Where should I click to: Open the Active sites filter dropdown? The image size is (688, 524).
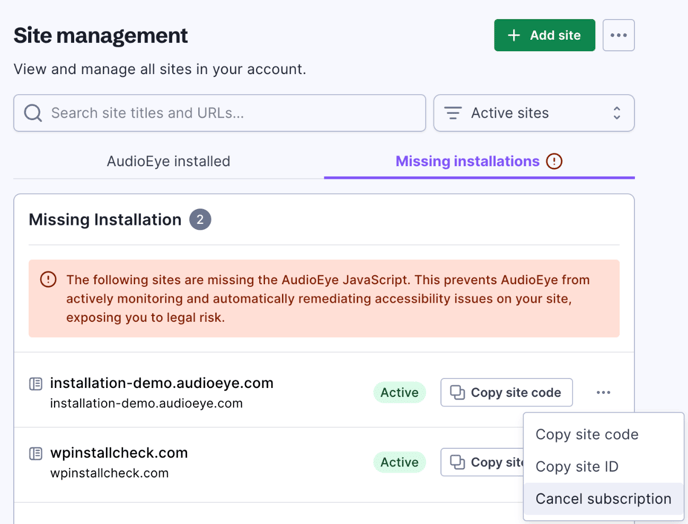coord(533,113)
